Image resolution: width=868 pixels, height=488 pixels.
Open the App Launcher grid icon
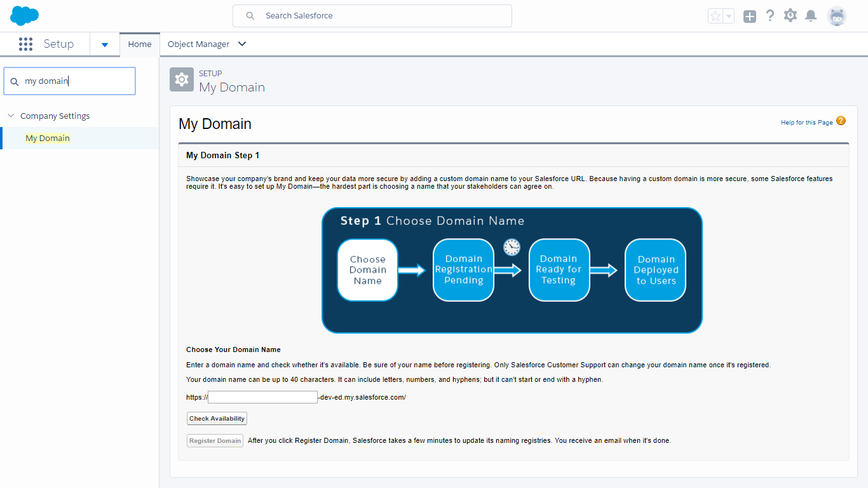[x=25, y=44]
